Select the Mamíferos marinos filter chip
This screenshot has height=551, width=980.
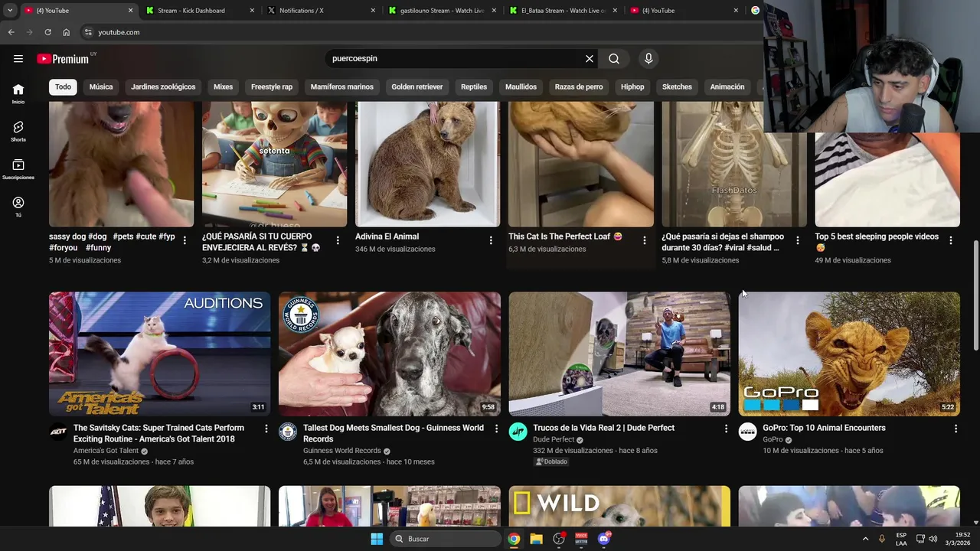[x=342, y=86]
